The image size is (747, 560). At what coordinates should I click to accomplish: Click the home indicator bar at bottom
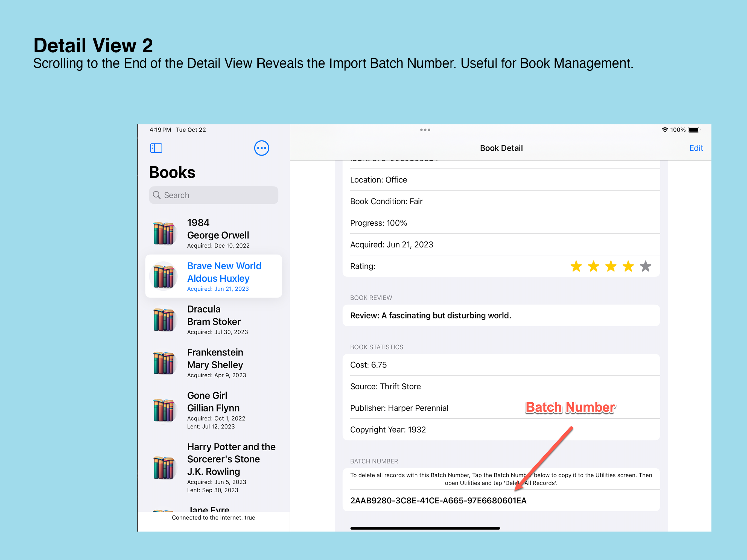click(x=425, y=528)
